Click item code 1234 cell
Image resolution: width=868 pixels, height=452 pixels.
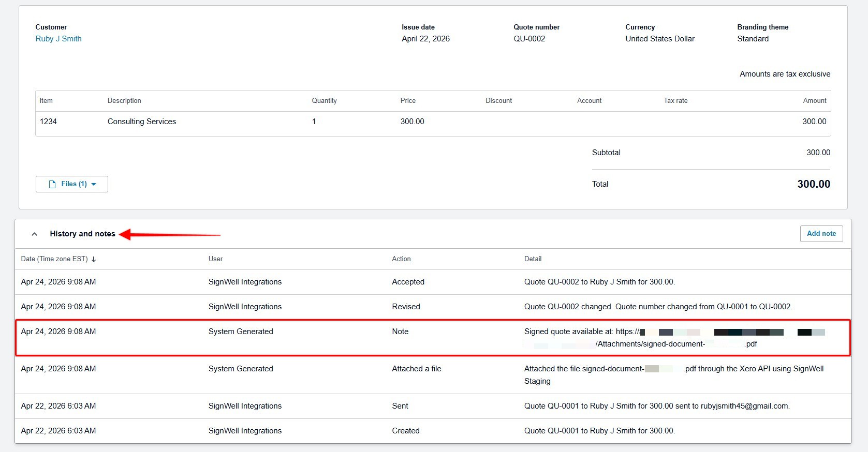tap(48, 122)
